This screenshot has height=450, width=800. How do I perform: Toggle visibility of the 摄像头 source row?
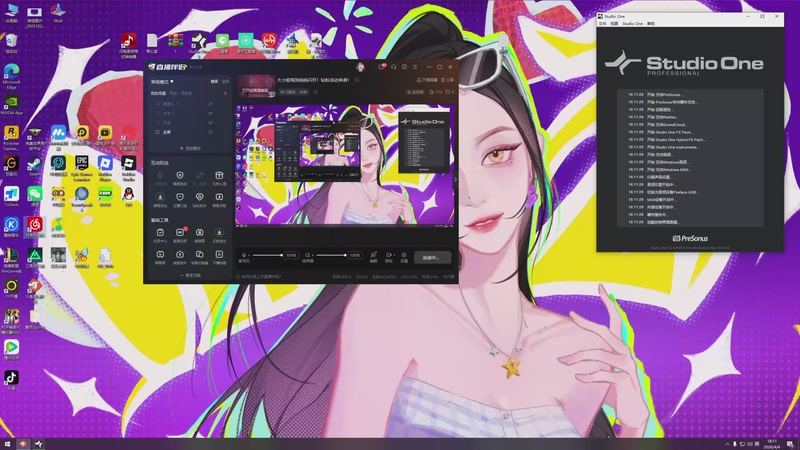[x=210, y=104]
